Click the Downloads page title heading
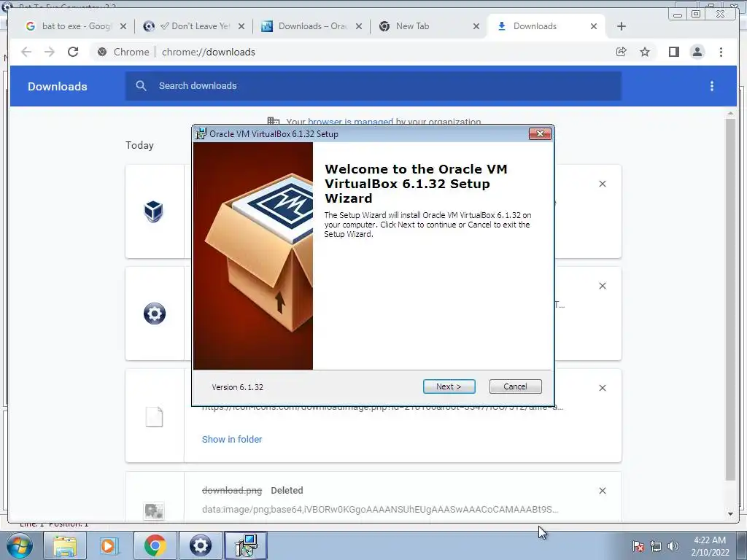The image size is (747, 560). (57, 86)
